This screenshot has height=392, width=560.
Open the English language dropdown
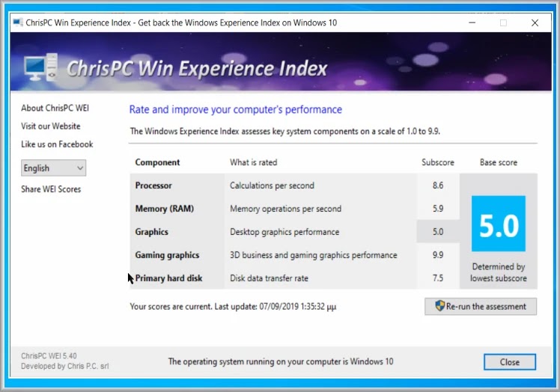pyautogui.click(x=54, y=168)
